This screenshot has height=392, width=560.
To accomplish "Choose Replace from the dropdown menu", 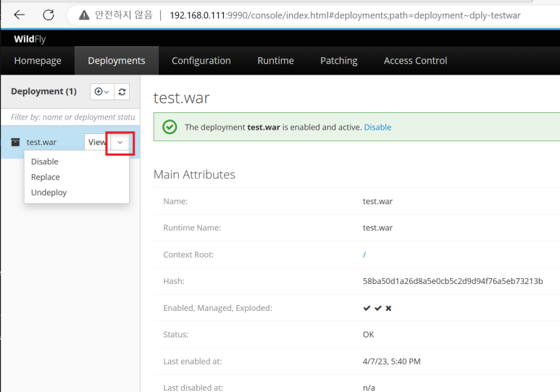I will pos(46,177).
